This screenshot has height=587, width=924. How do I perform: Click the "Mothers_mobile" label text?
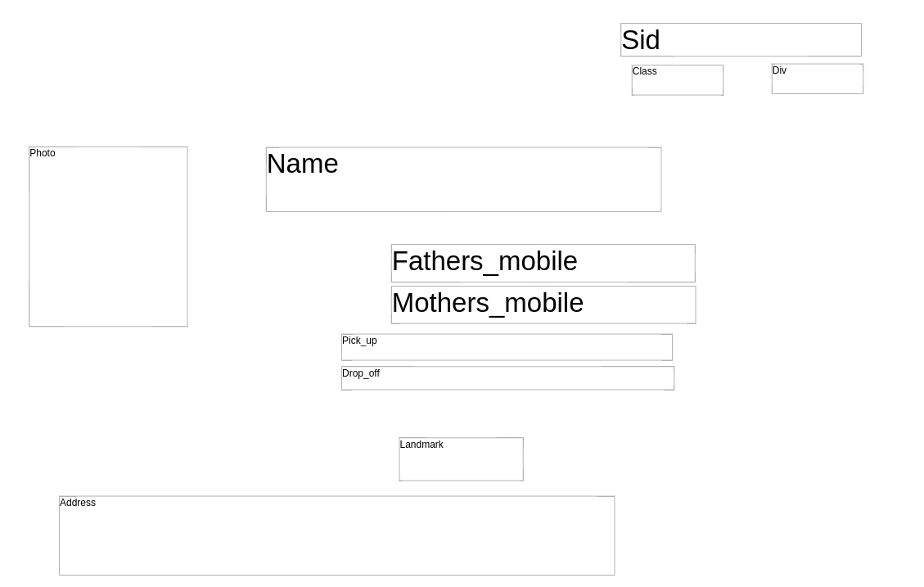click(x=488, y=303)
